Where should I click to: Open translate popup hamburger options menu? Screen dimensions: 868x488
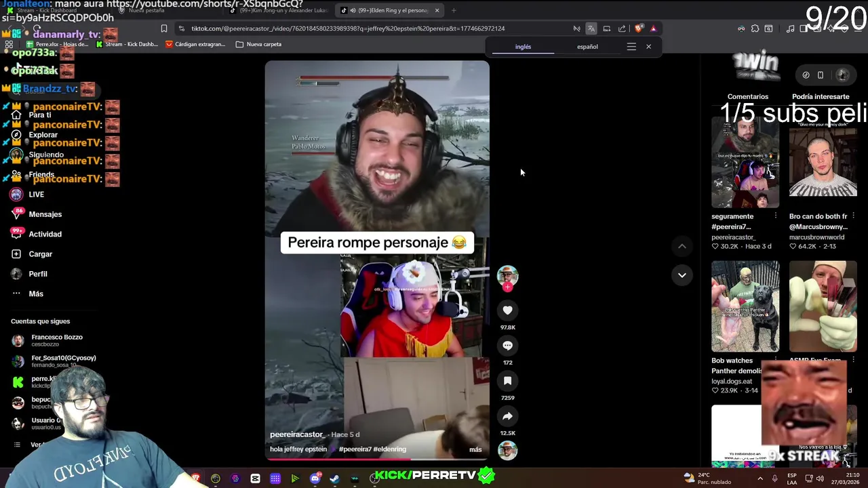(631, 47)
